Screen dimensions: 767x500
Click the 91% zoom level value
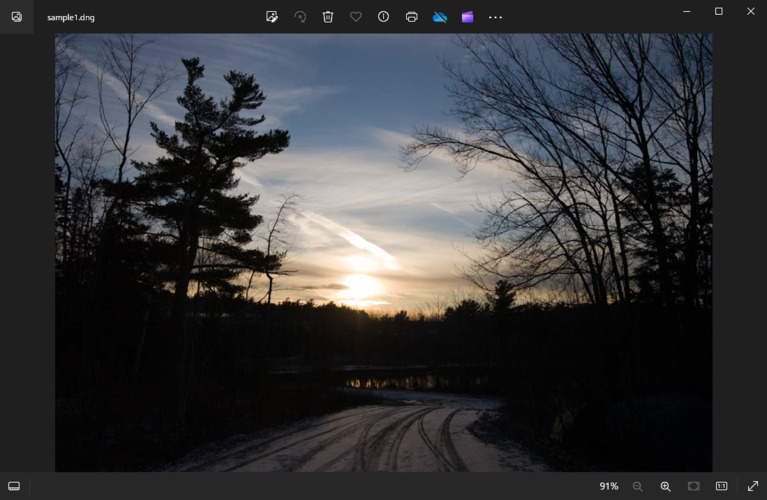(x=609, y=486)
